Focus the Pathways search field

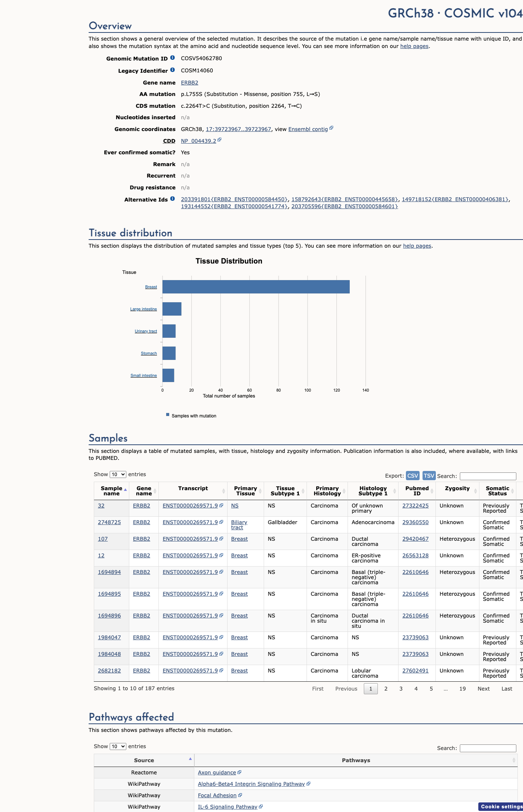[488, 748]
